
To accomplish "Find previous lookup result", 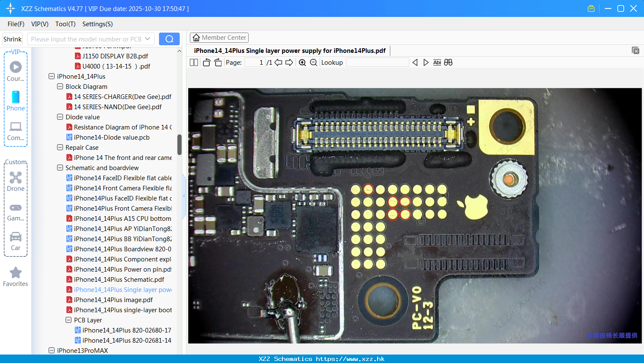I will [x=415, y=62].
